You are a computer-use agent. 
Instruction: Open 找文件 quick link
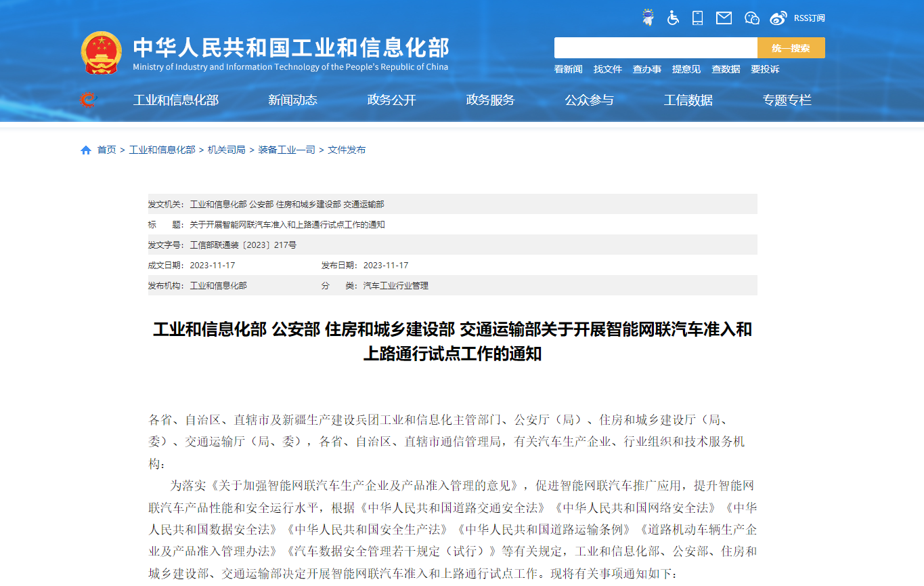(608, 69)
